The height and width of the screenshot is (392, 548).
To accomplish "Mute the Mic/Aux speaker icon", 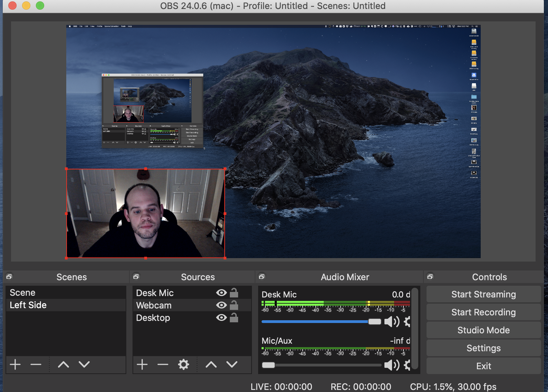I will tap(391, 365).
